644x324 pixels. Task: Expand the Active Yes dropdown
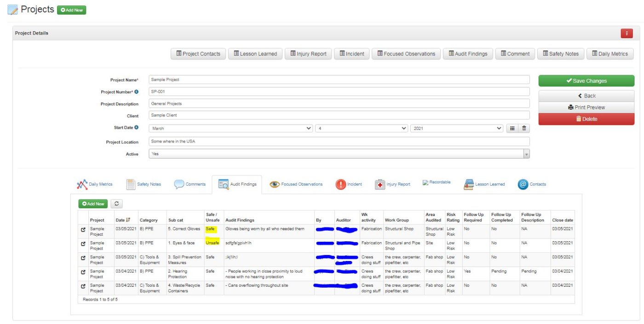click(x=339, y=154)
